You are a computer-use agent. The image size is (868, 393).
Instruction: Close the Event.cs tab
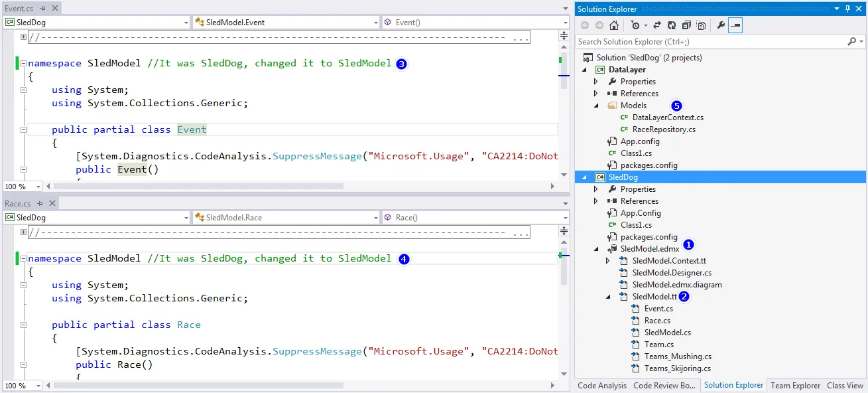click(x=54, y=9)
